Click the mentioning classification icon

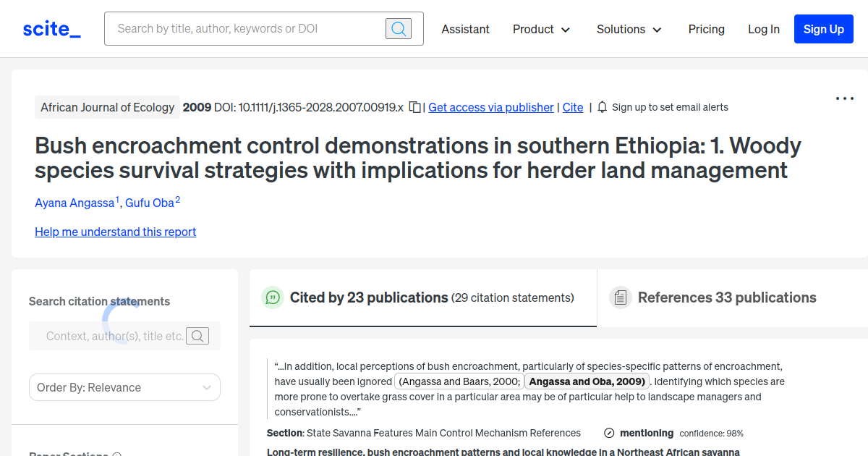pos(608,433)
